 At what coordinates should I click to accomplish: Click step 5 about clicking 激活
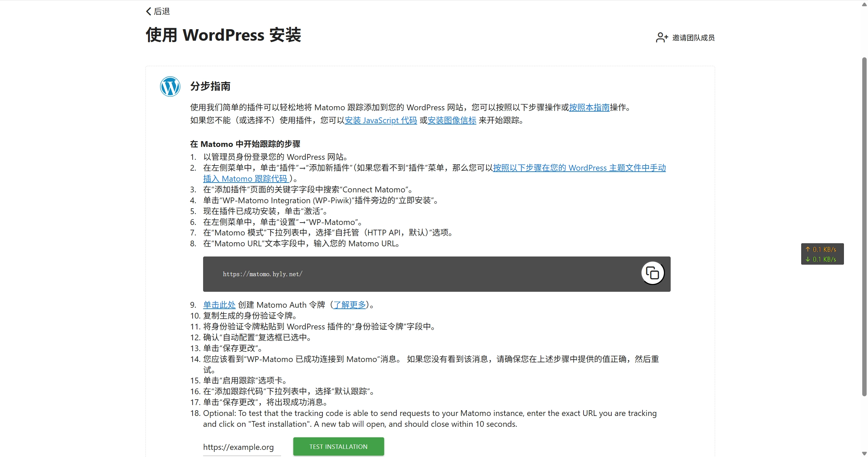click(265, 211)
